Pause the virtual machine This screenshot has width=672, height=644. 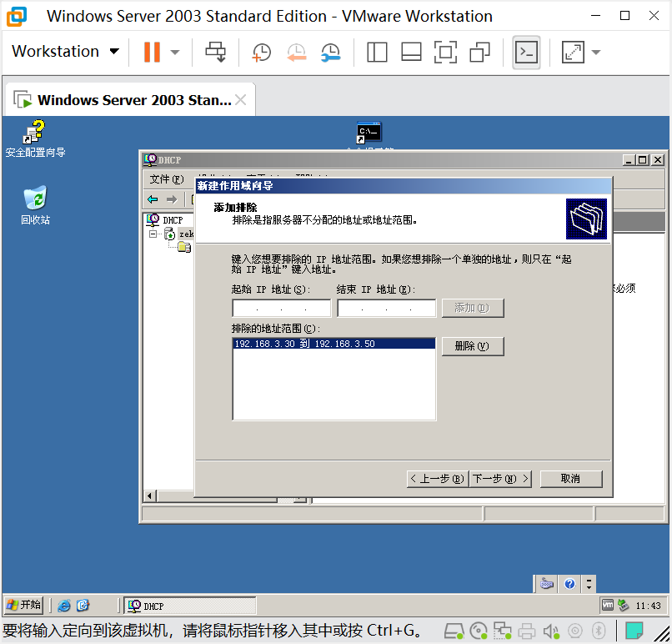(x=152, y=52)
